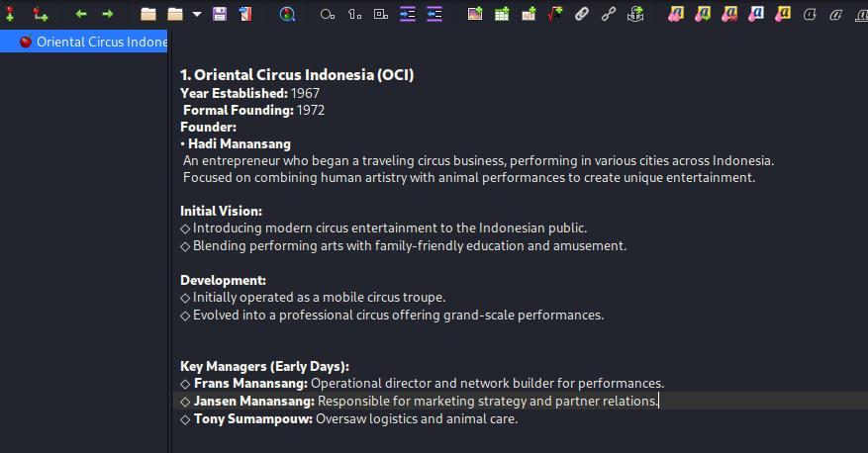Viewport: 868px width, 453px height.
Task: Click 'Blending performing arts' line
Action: click(x=404, y=245)
